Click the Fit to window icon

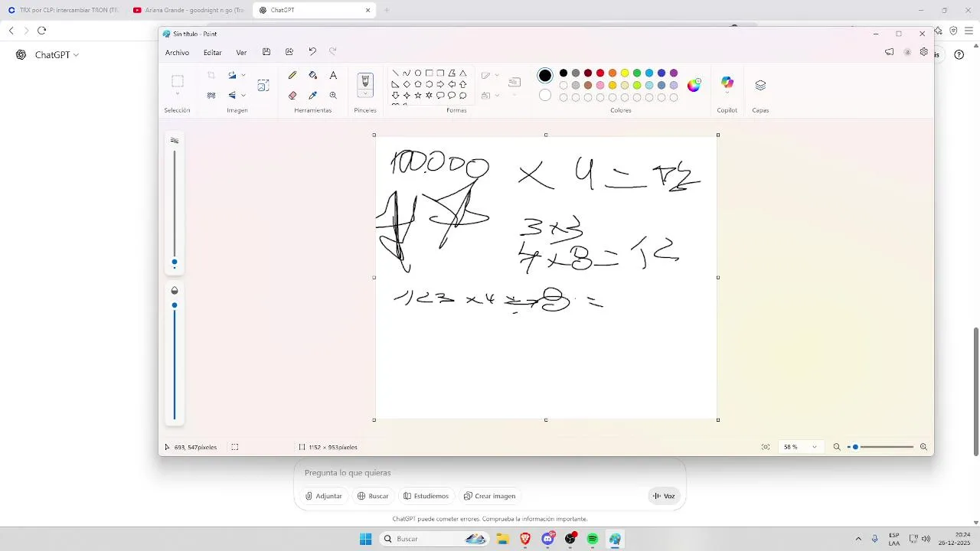tap(766, 447)
